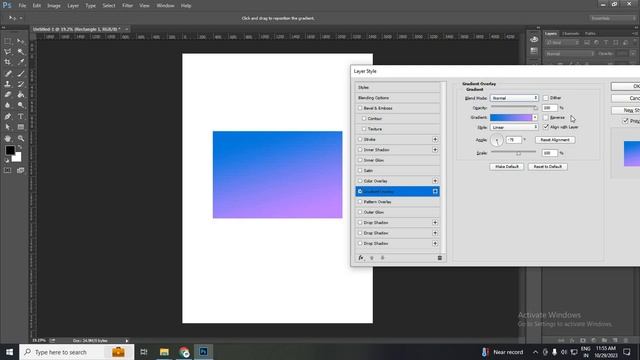Toggle the Dither checkbox

tap(546, 98)
